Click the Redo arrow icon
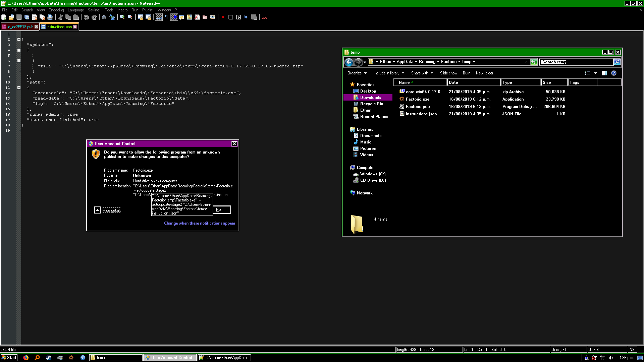644x362 pixels. pos(94,17)
